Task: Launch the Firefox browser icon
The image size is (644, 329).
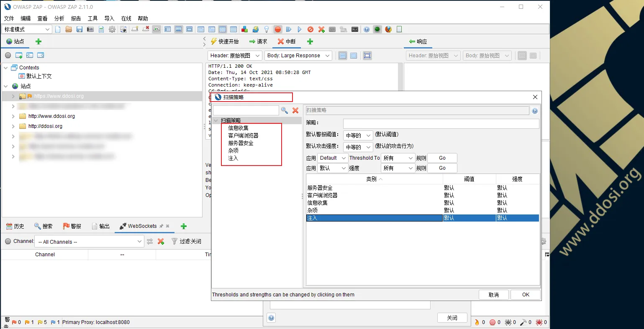Action: 388,29
